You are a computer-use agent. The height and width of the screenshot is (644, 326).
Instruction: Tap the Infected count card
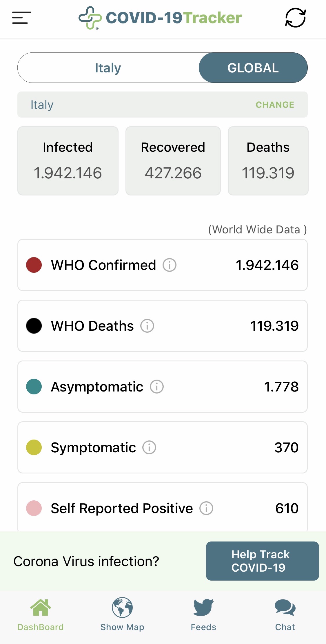(x=68, y=161)
